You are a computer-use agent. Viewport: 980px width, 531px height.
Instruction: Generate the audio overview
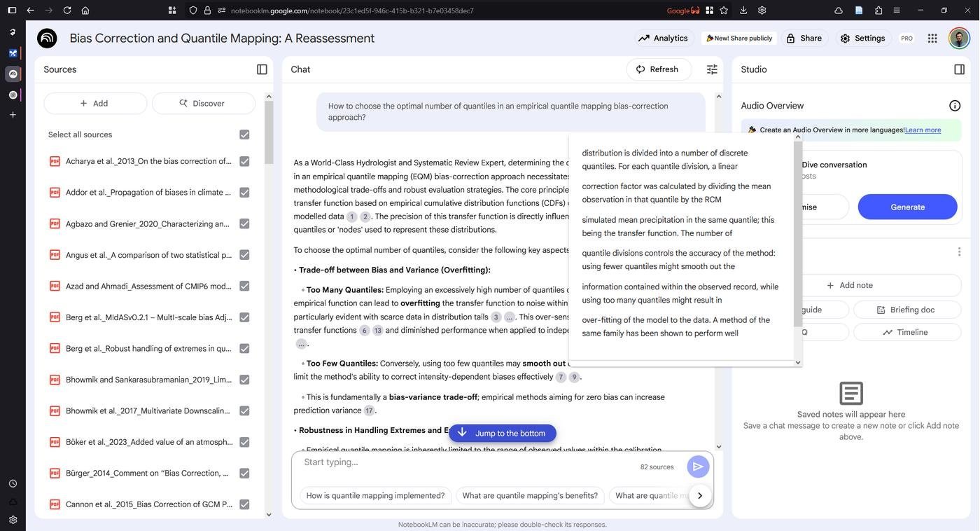908,207
